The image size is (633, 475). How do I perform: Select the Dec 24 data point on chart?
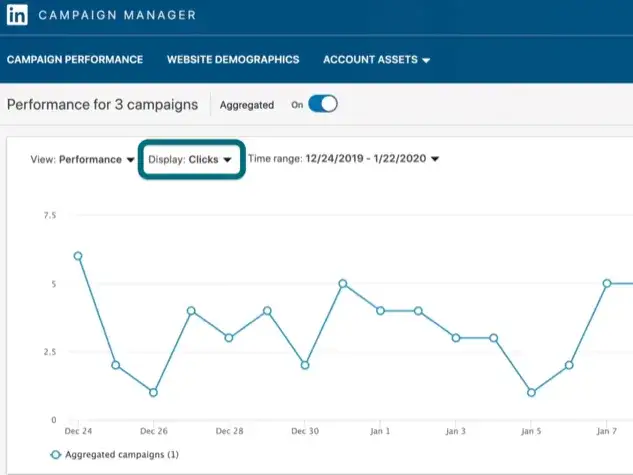78,256
